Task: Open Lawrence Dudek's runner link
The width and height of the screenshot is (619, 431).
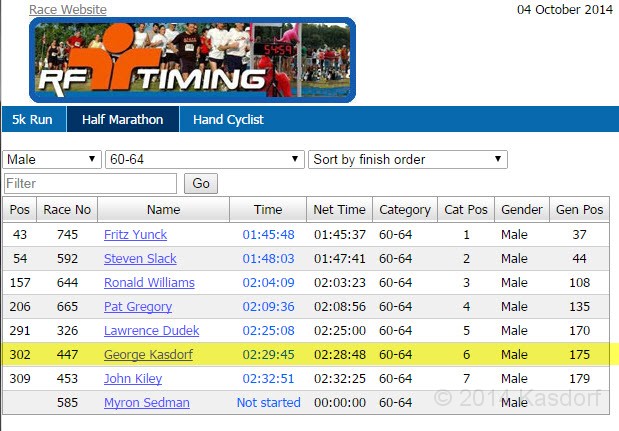Action: 151,331
